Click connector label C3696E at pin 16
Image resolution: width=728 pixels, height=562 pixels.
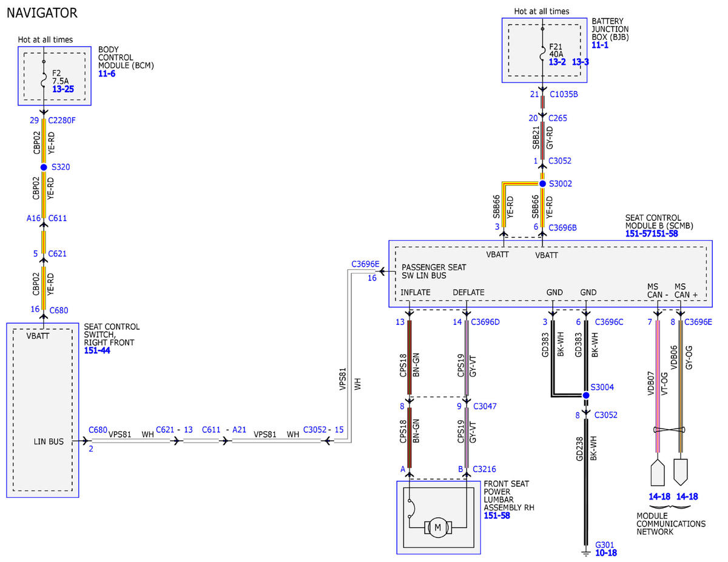pos(365,264)
